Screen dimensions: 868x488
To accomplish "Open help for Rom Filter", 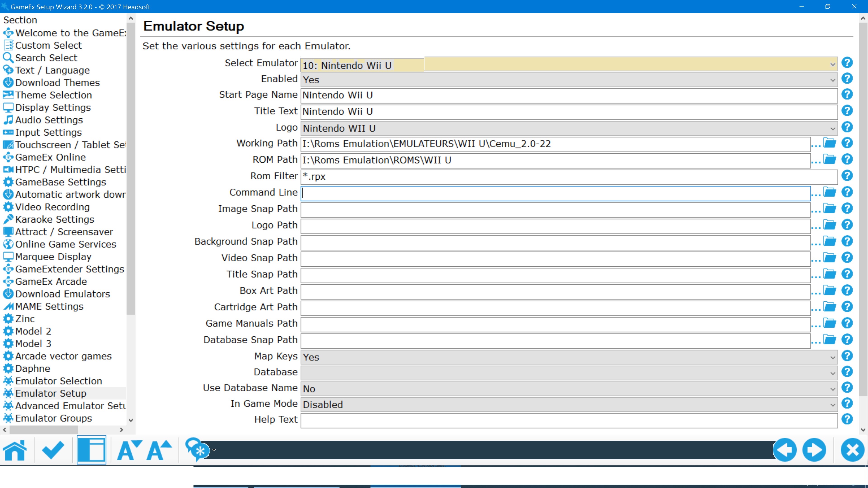I will [847, 176].
